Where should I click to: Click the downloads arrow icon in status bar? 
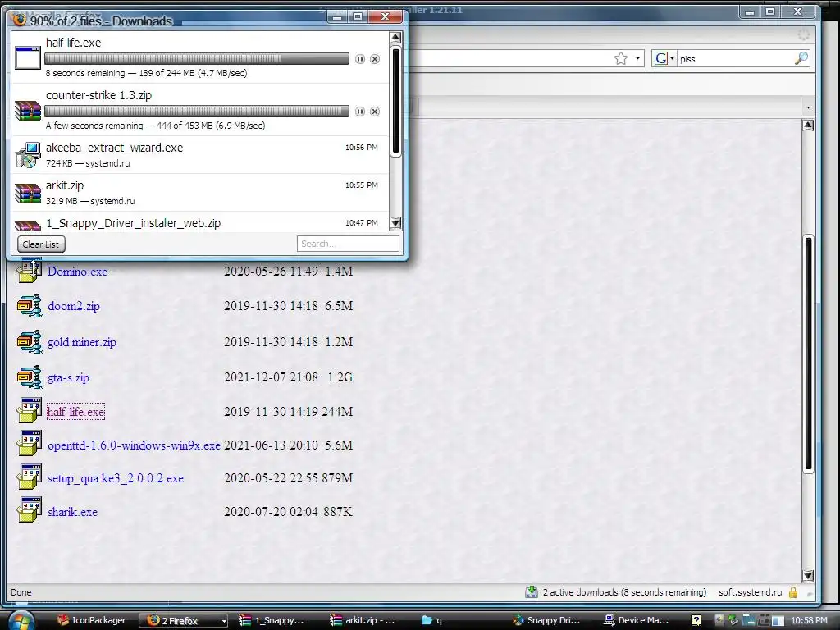[x=532, y=592]
